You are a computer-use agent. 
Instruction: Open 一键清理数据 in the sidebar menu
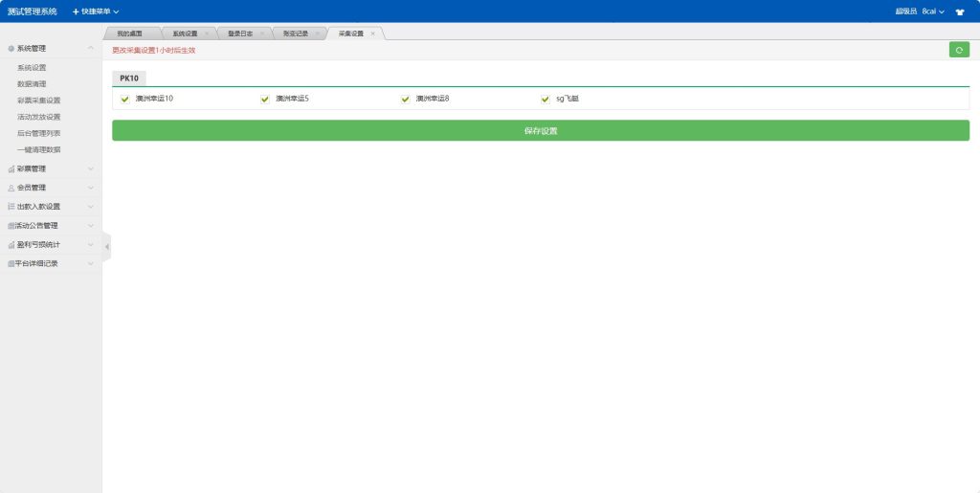point(39,150)
